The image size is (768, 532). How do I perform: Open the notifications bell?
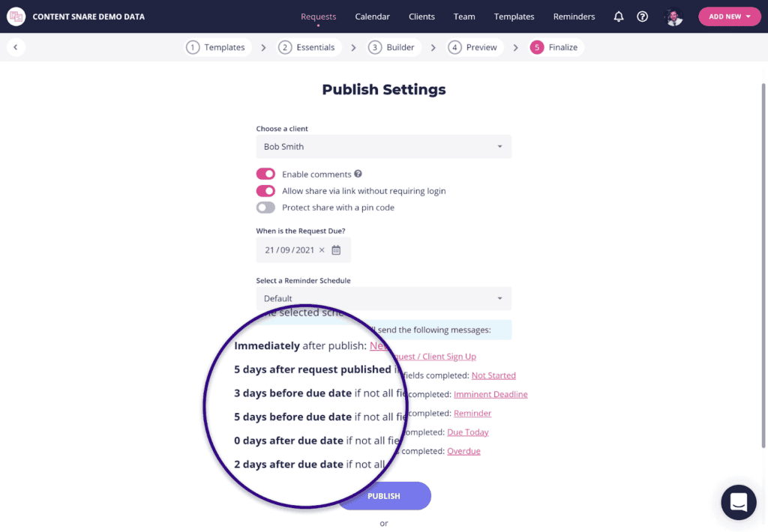pos(619,16)
